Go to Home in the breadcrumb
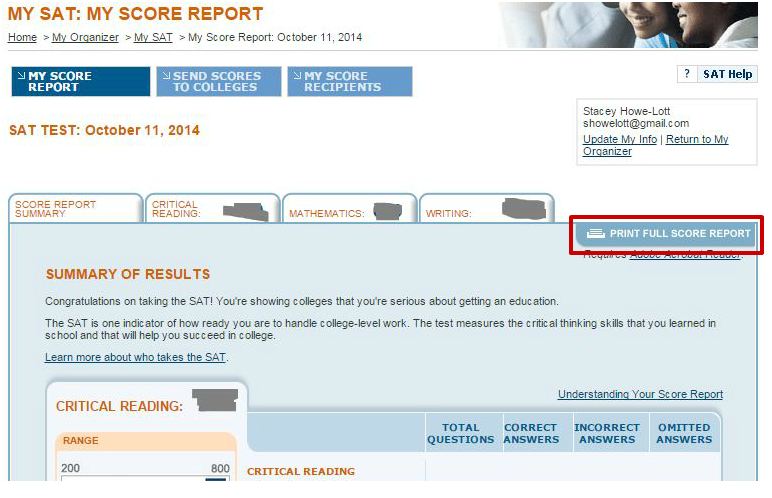 coord(22,38)
